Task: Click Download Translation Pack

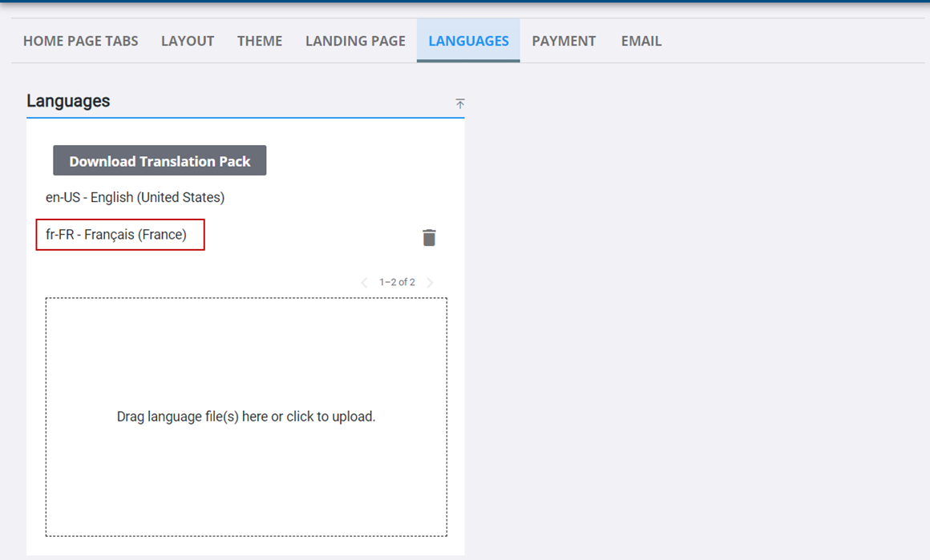Action: point(159,160)
